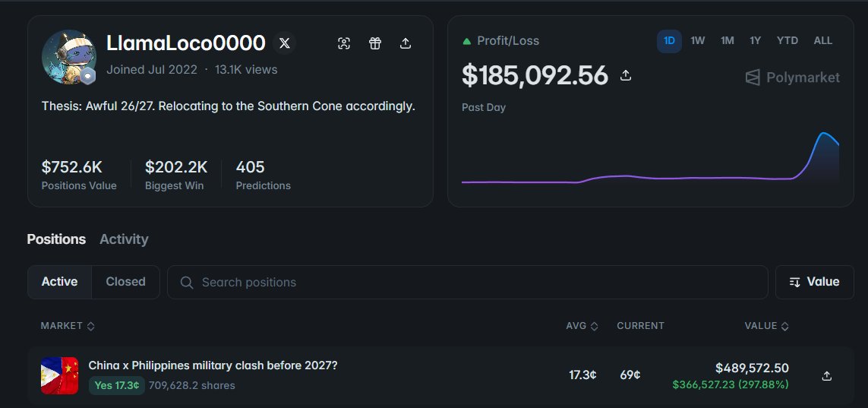
Task: Focus the Search positions field
Action: 467,282
